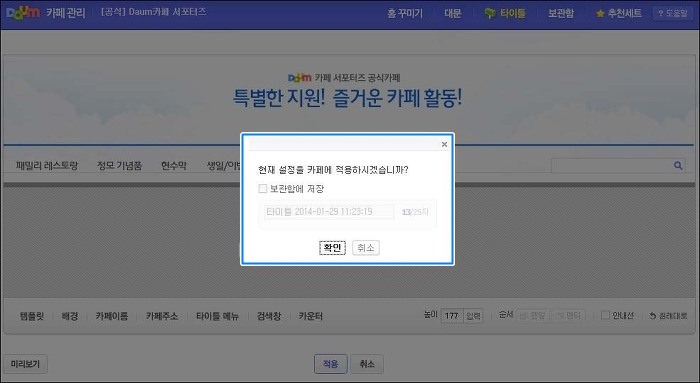Close the confirmation dialog with X
Viewport: 700px width, 383px height.
tap(444, 144)
